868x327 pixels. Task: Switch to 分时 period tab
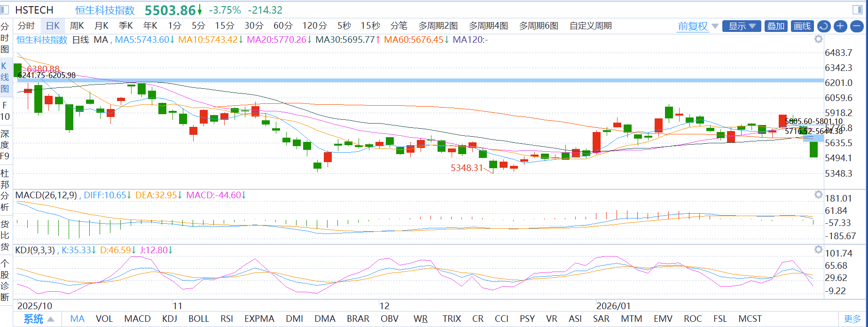[x=26, y=26]
